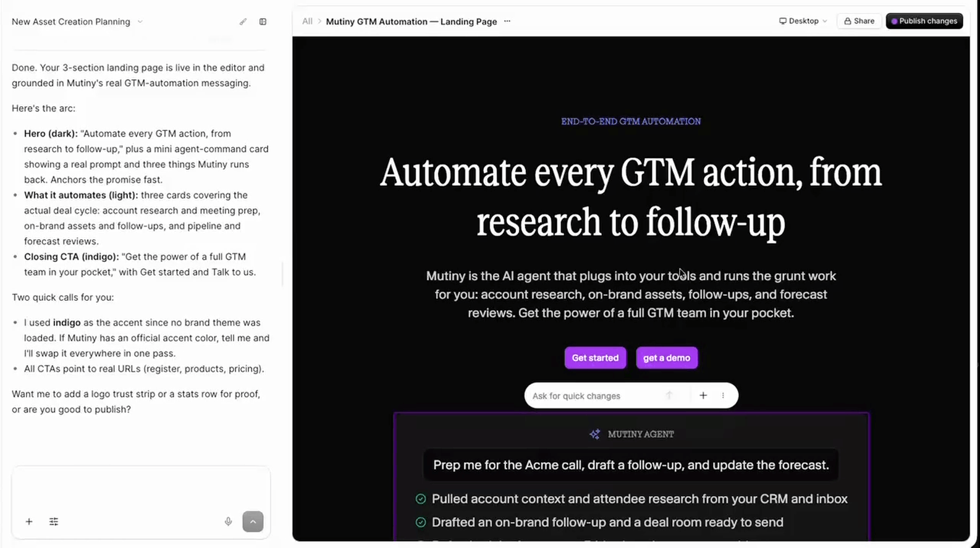Click the 'Drafted an on-brand follow-up' line
The image size is (980, 548).
pyautogui.click(x=607, y=523)
